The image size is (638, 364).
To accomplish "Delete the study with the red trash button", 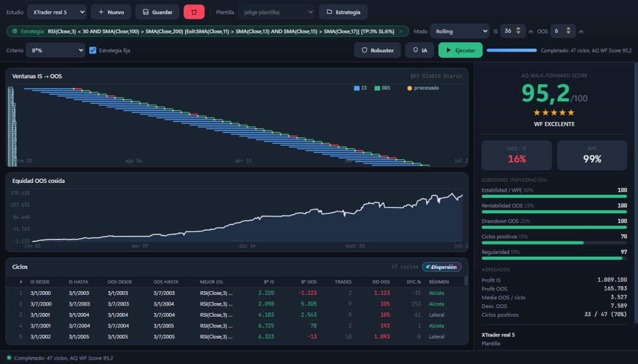I will [194, 12].
